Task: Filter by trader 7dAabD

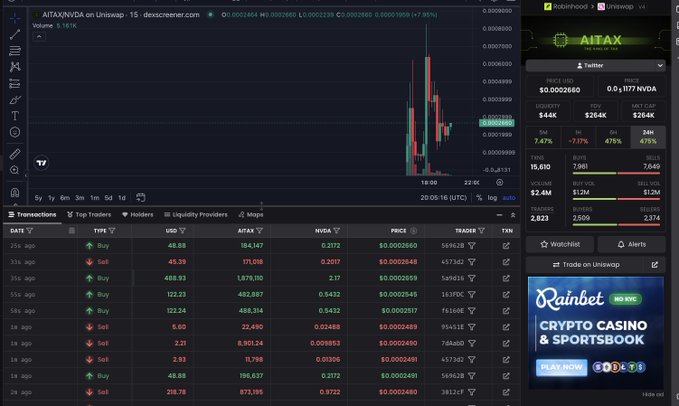Action: [472, 343]
